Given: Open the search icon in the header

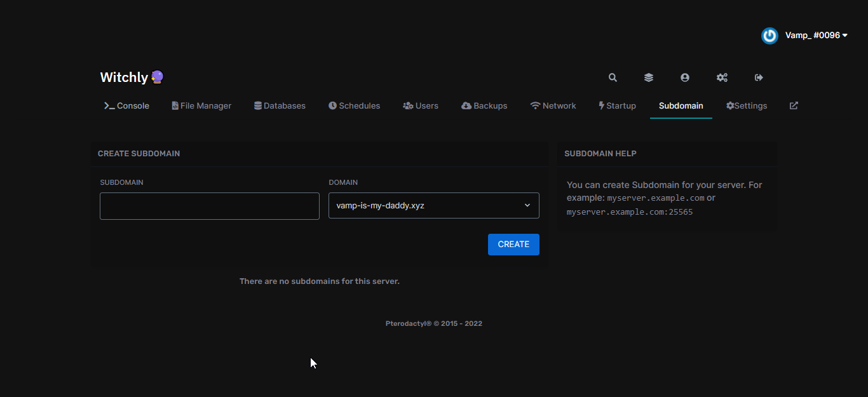Looking at the screenshot, I should tap(612, 77).
